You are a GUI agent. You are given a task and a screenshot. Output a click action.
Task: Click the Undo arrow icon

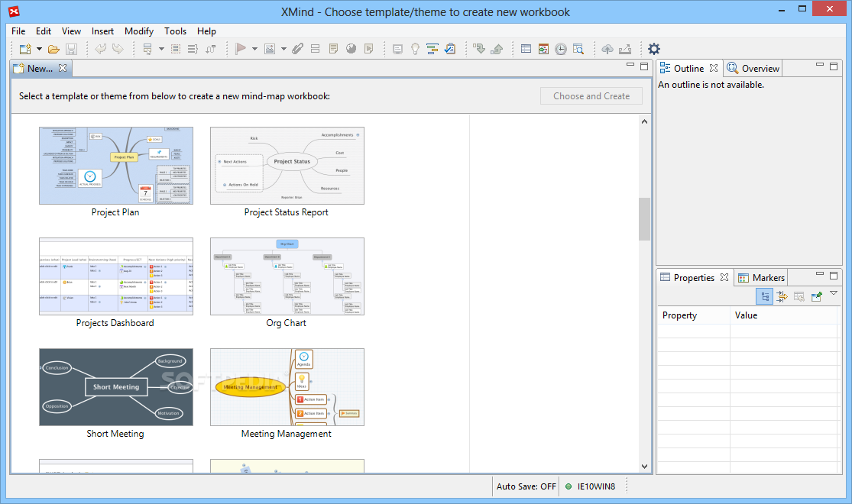point(101,49)
